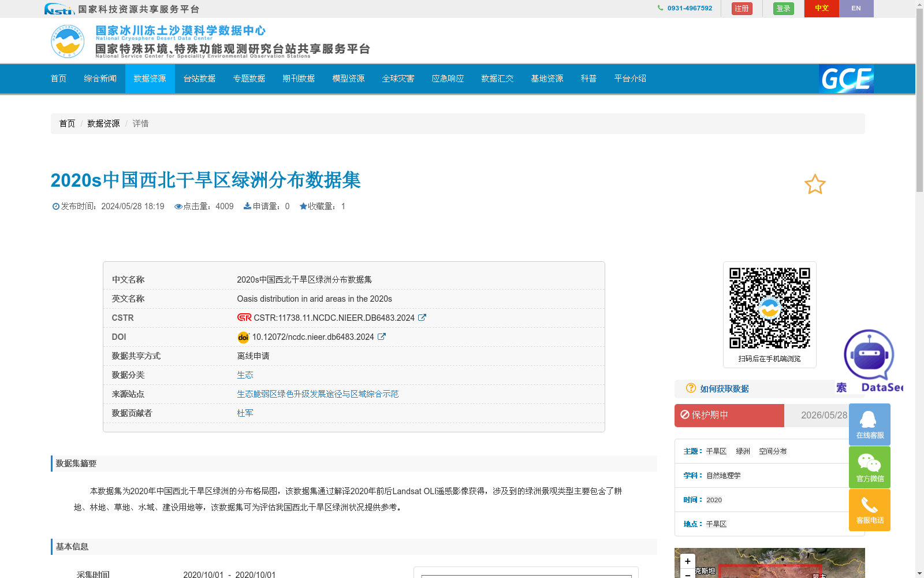924x578 pixels.
Task: Click the NSTI logo
Action: point(59,9)
